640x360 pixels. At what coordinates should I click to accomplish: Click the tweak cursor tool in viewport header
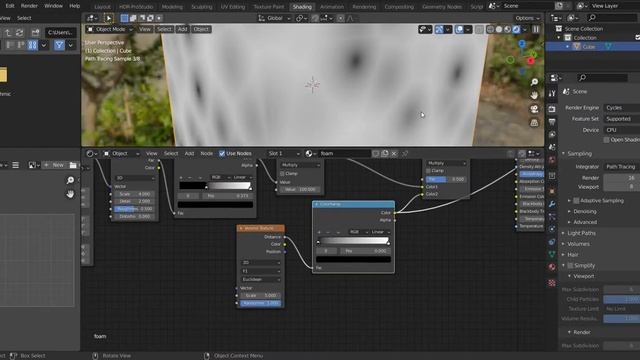click(x=109, y=18)
